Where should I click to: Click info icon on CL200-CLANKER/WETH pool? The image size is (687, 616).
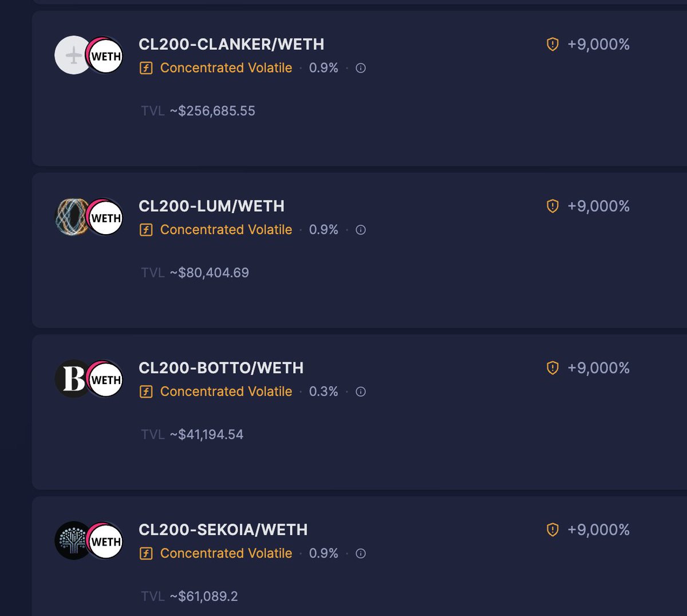tap(361, 68)
